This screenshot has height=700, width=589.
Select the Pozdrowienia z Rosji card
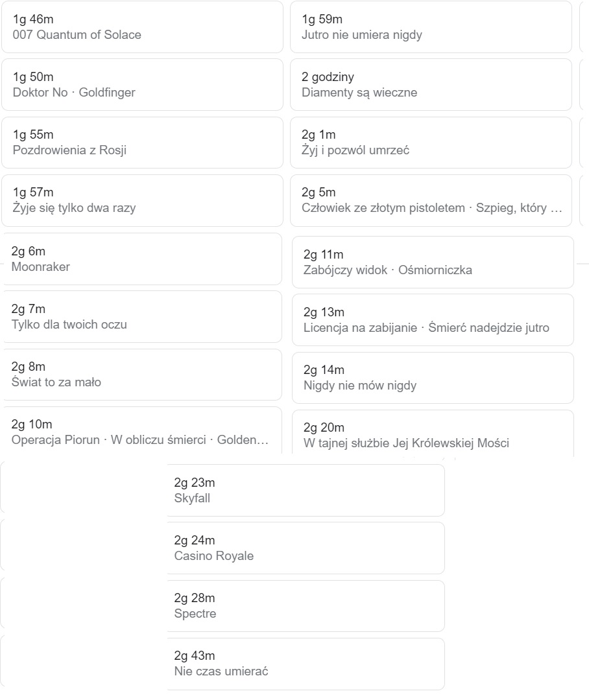pyautogui.click(x=142, y=143)
